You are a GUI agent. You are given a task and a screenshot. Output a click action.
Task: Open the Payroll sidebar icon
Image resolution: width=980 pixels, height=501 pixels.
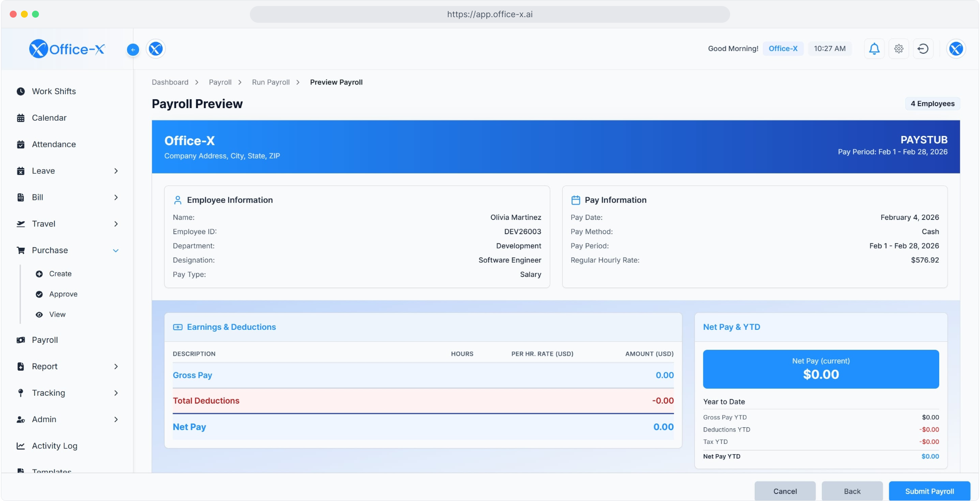coord(20,340)
